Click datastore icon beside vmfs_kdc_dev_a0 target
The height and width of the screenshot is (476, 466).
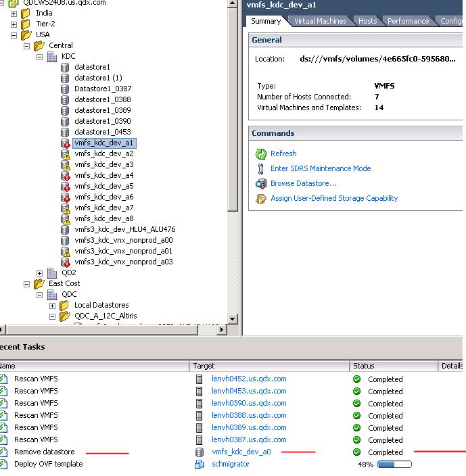[200, 452]
